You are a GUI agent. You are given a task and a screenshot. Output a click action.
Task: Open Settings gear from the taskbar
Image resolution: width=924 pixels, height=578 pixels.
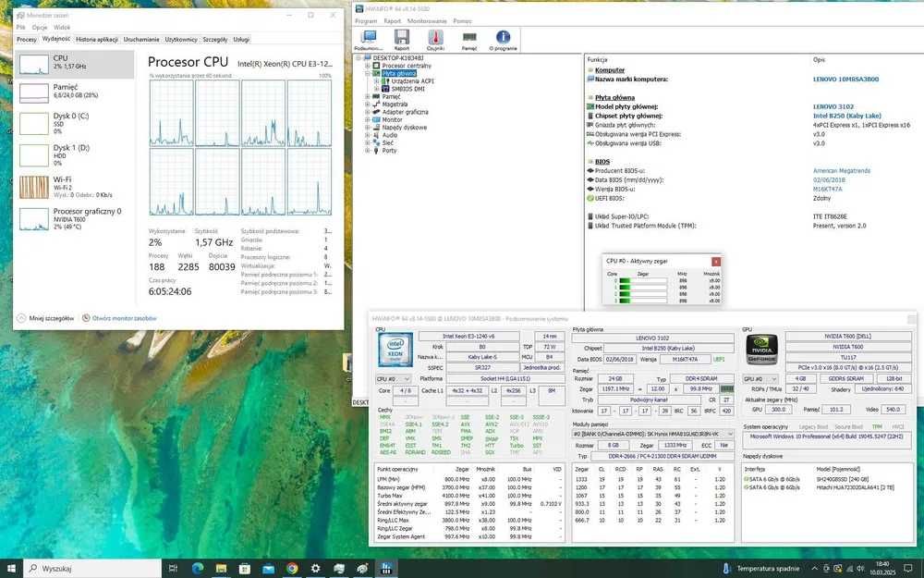(x=315, y=569)
